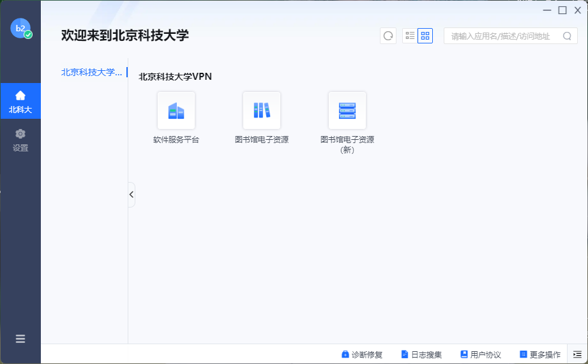The height and width of the screenshot is (364, 588).
Task: Maximize the VPN client window
Action: click(x=562, y=10)
